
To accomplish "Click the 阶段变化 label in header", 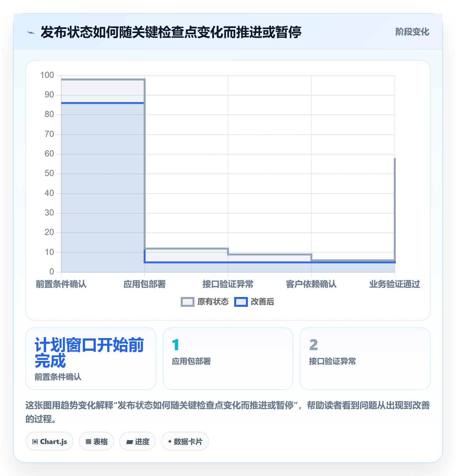I will (412, 32).
